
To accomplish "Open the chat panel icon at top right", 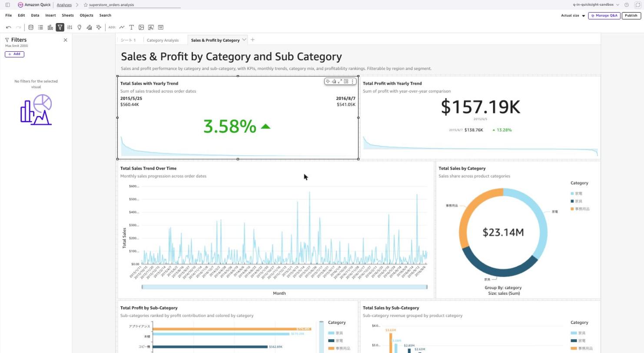I will coord(638,5).
